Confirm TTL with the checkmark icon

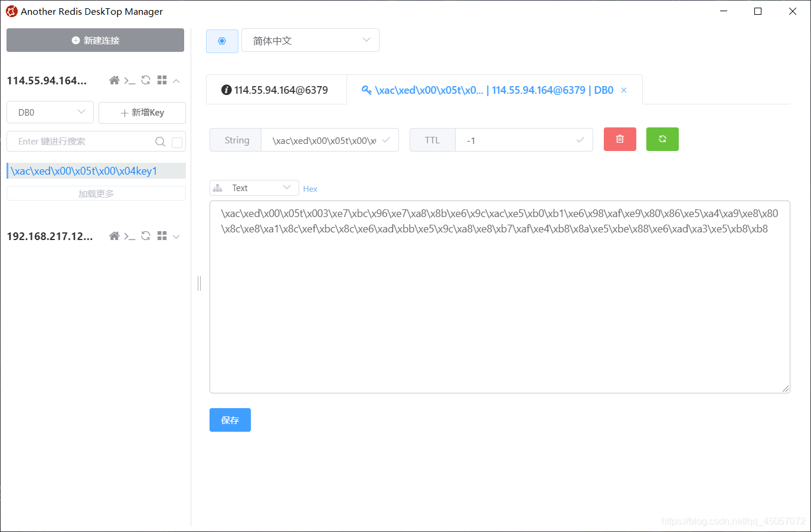[580, 140]
